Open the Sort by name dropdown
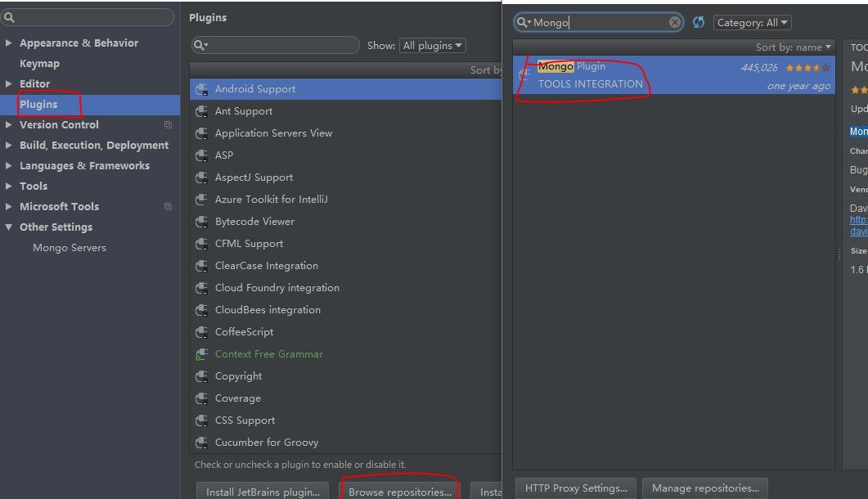 (793, 47)
